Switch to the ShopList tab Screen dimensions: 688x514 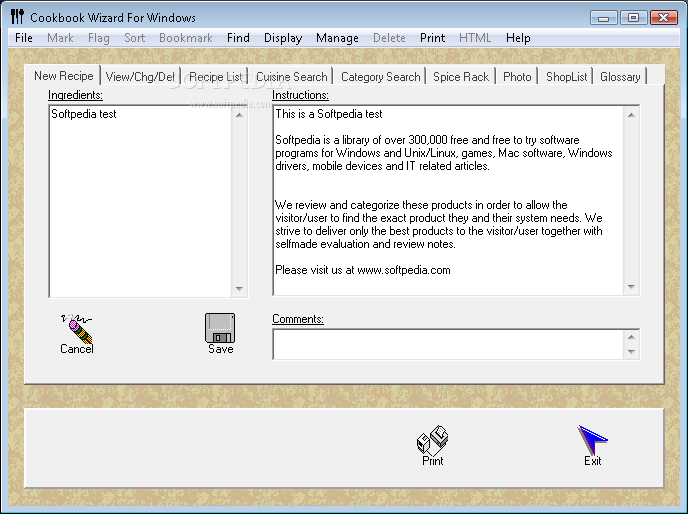[566, 77]
